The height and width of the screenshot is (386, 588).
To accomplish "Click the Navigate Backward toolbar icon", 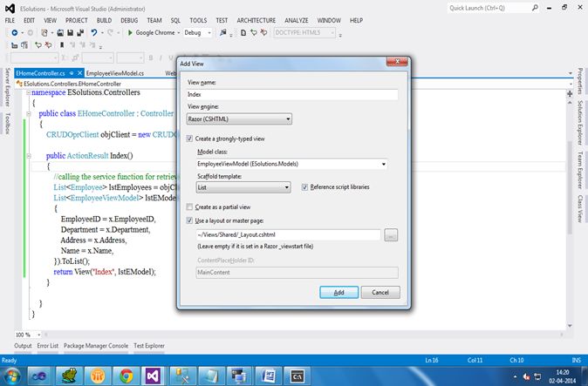I will click(14, 33).
